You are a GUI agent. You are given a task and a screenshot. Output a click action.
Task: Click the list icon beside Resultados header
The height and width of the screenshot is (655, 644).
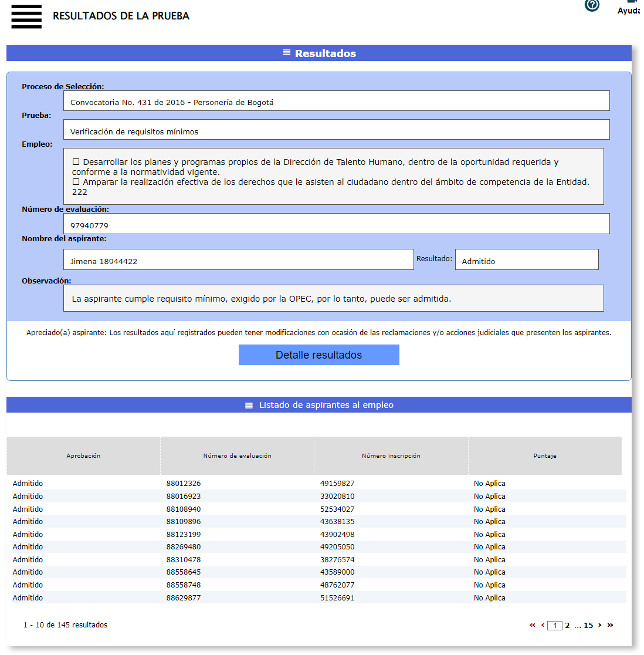pos(287,53)
